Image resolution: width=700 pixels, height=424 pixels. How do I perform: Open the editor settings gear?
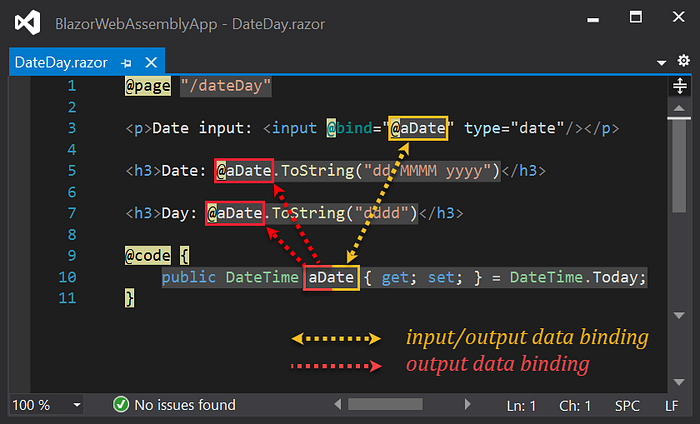[683, 60]
